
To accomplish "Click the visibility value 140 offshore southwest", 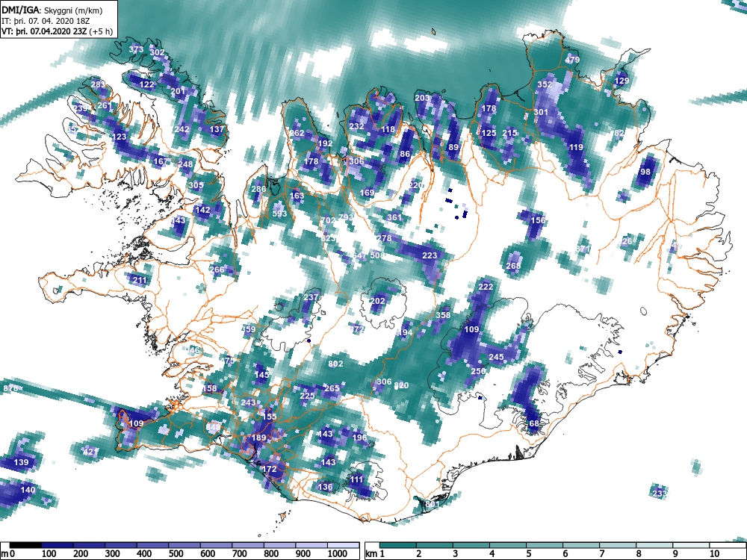I will click(x=28, y=490).
